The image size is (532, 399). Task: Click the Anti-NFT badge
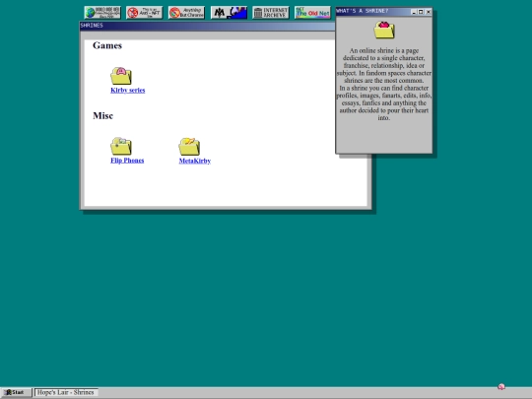click(145, 13)
